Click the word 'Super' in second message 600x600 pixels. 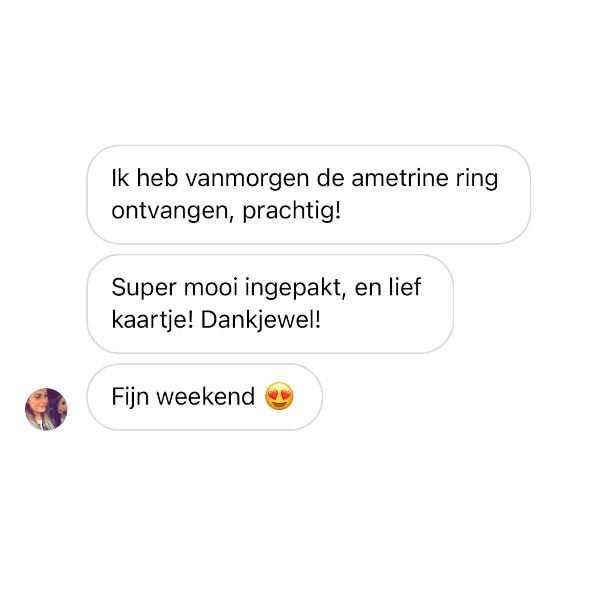(x=144, y=288)
